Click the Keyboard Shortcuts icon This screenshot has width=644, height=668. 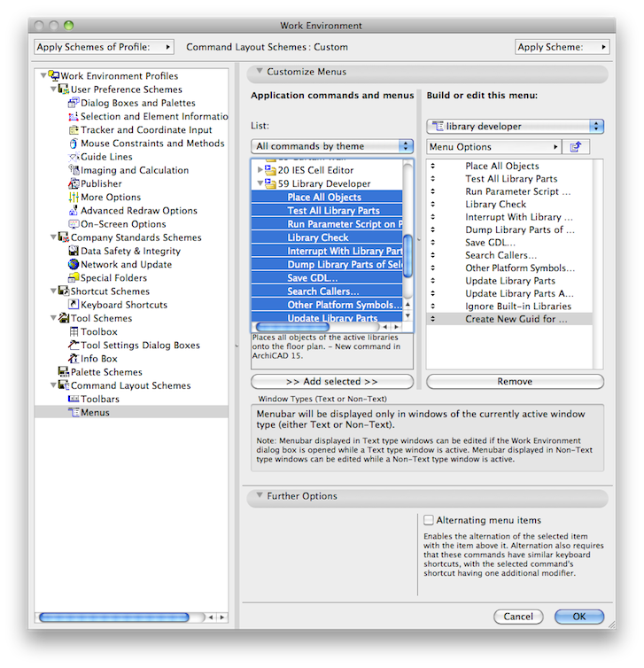point(74,305)
